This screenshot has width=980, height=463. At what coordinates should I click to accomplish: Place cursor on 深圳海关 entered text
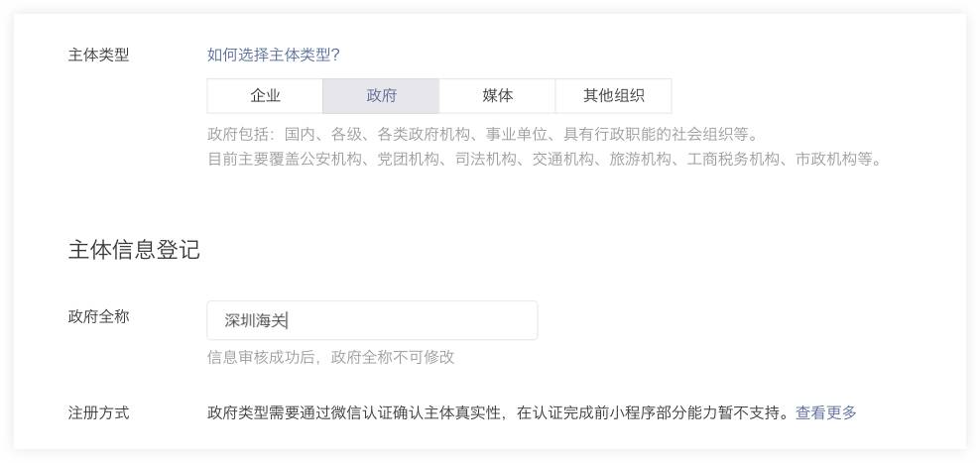click(x=255, y=321)
